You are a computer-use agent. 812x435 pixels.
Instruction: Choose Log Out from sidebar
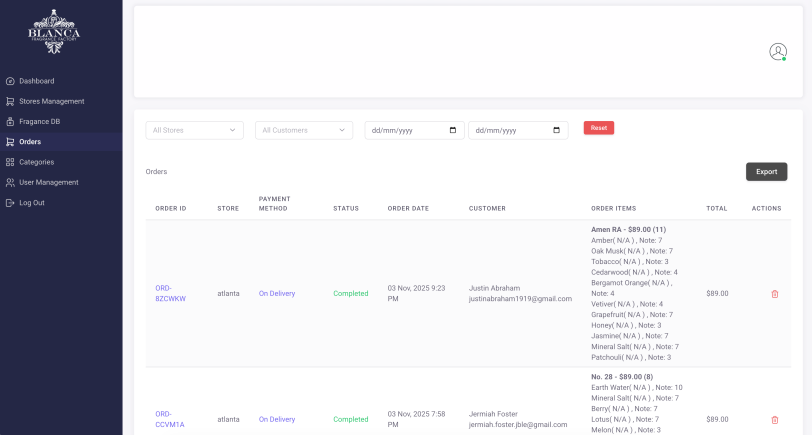[32, 203]
